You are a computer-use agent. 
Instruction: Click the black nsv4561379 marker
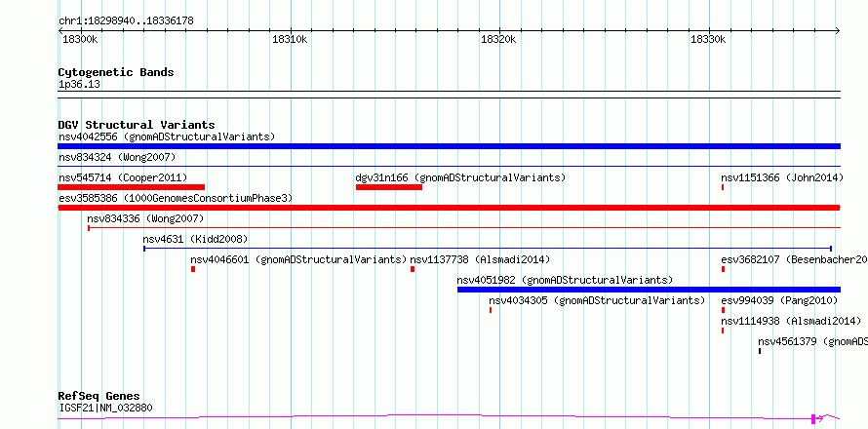click(x=760, y=351)
